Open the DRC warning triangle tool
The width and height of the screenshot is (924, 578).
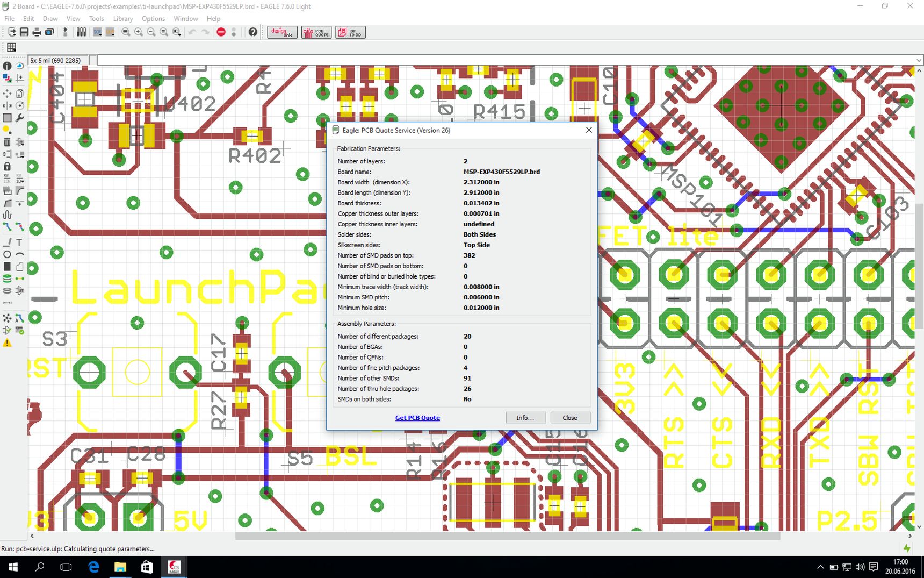click(7, 342)
